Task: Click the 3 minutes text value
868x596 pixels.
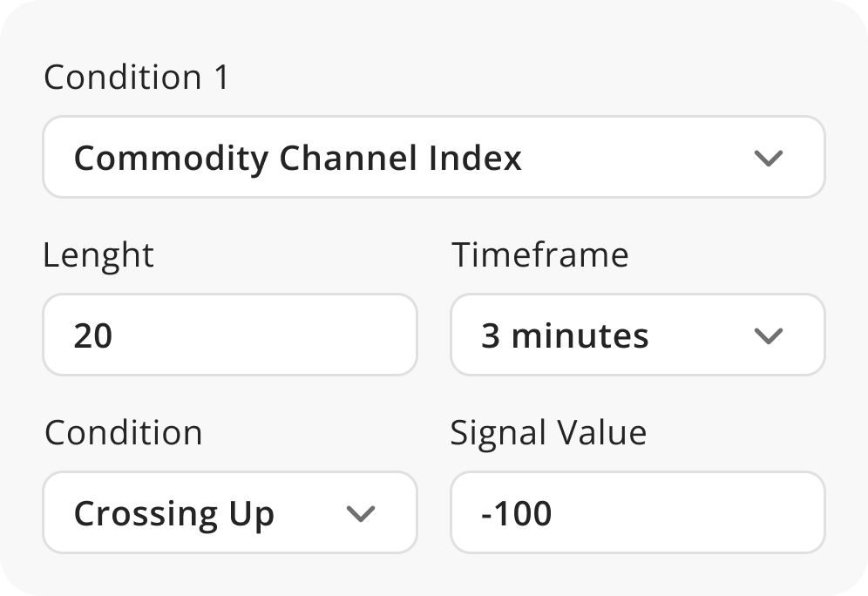Action: 564,335
